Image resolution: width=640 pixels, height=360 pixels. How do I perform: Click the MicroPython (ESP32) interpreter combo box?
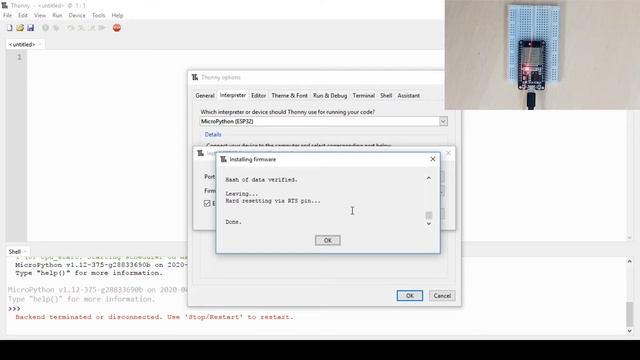coord(323,121)
